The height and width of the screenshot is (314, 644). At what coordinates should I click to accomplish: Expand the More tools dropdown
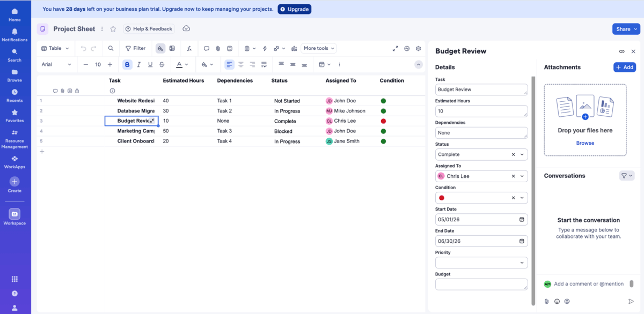[318, 48]
